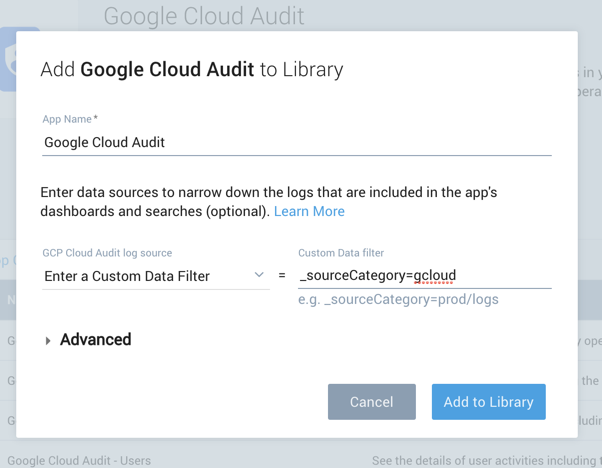This screenshot has height=468, width=602.
Task: Click the background Google Cloud Audit page title
Action: (x=204, y=16)
